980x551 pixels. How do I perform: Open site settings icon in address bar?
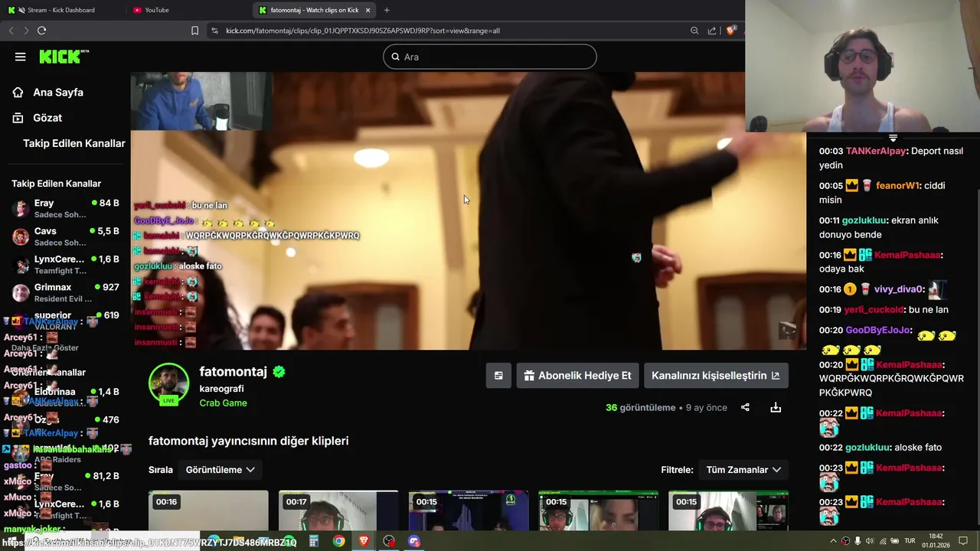(x=215, y=31)
